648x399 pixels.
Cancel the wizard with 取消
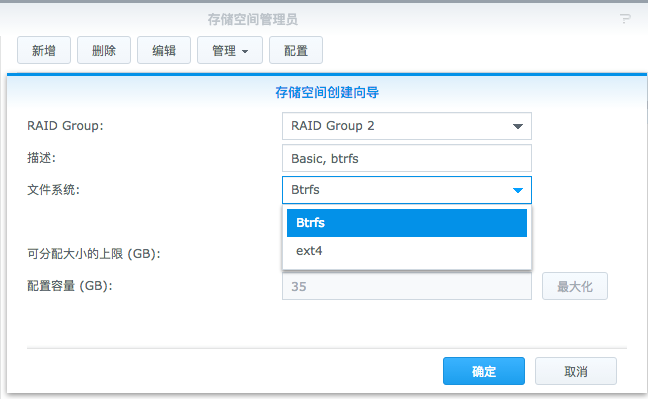point(576,371)
